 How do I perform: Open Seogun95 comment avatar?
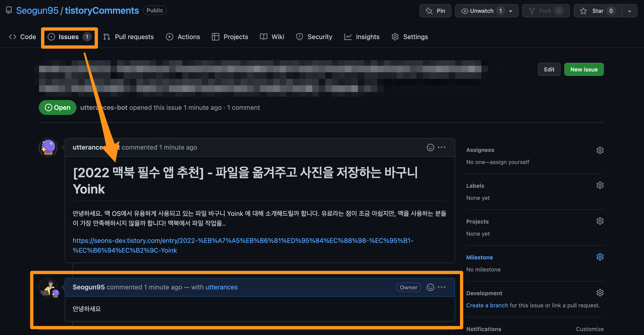pos(48,287)
